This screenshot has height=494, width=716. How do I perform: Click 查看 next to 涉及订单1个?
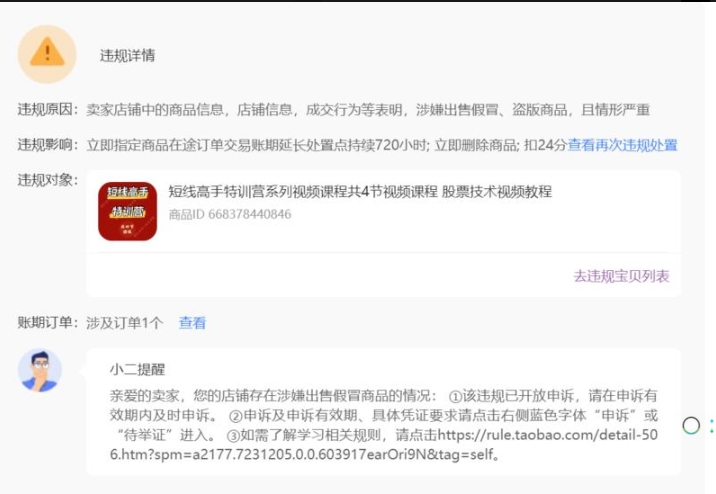click(192, 323)
